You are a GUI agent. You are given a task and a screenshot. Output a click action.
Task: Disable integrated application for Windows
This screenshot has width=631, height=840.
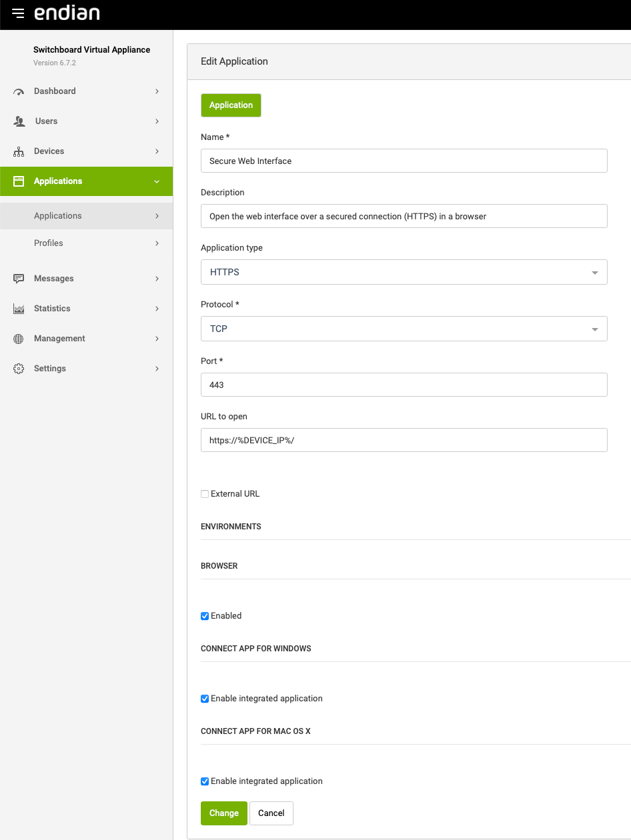click(205, 699)
